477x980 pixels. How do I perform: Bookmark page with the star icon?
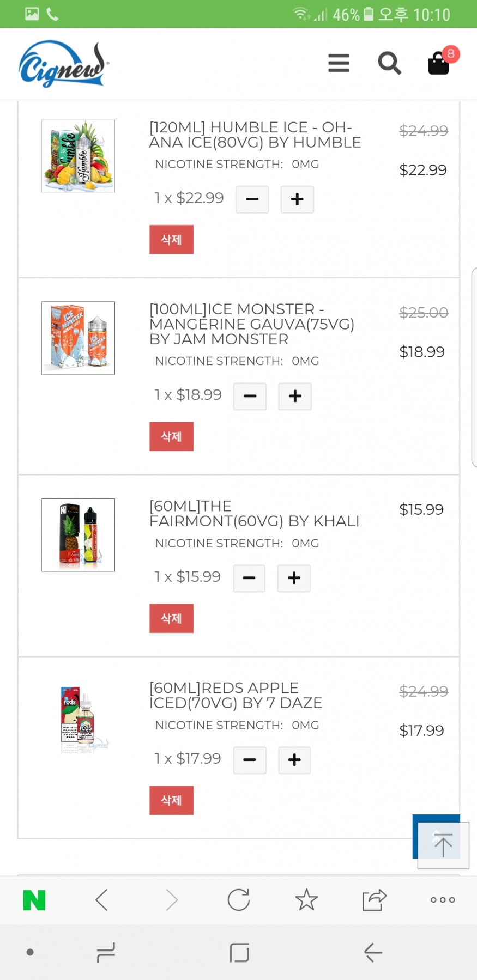(x=306, y=900)
